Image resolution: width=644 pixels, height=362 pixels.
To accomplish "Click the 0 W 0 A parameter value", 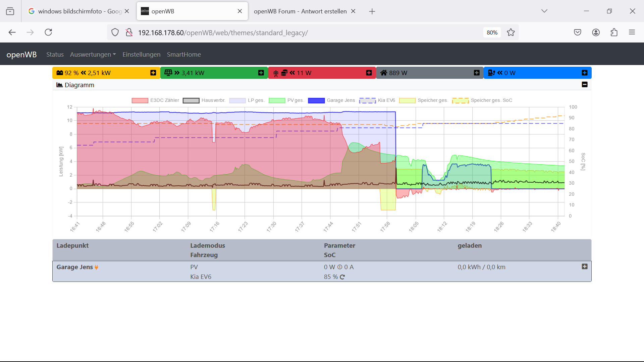I will click(x=339, y=267).
